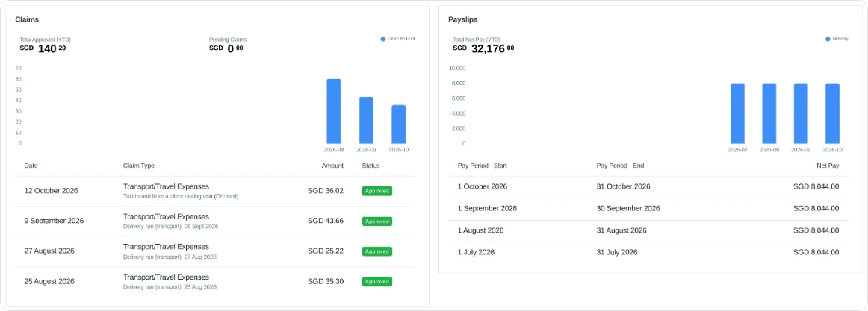Viewport: 868px width, 311px height.
Task: Click the Pay Period - End header
Action: coord(620,166)
